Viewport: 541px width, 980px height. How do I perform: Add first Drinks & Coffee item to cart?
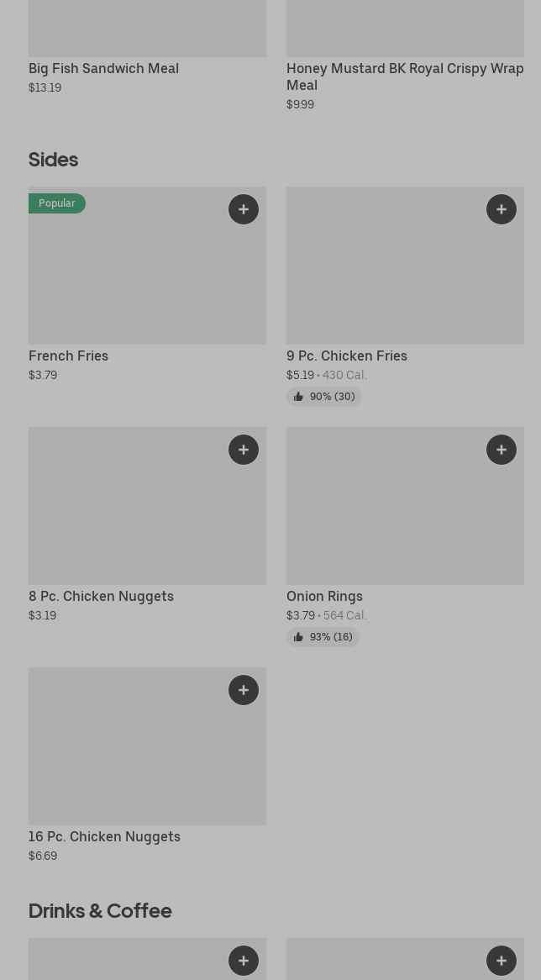tap(244, 961)
